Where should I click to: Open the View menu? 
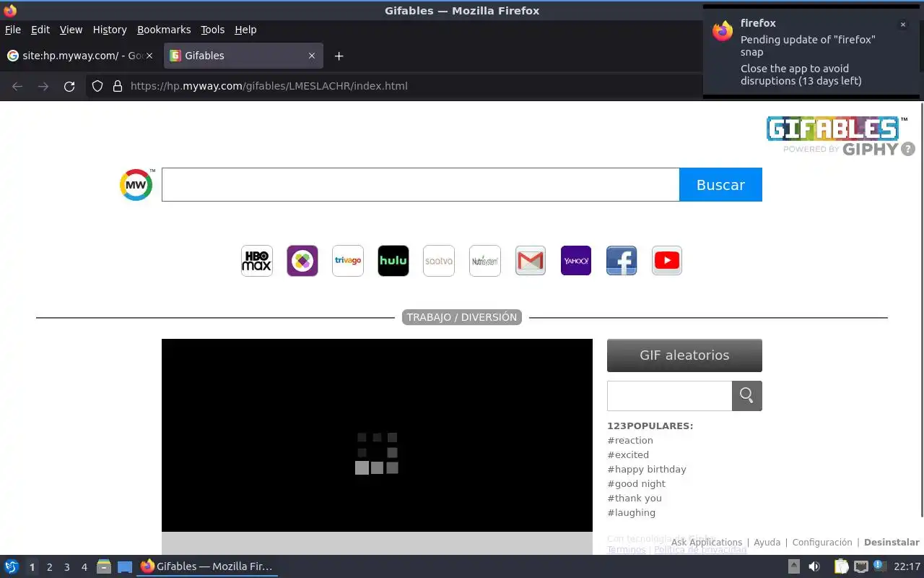71,30
